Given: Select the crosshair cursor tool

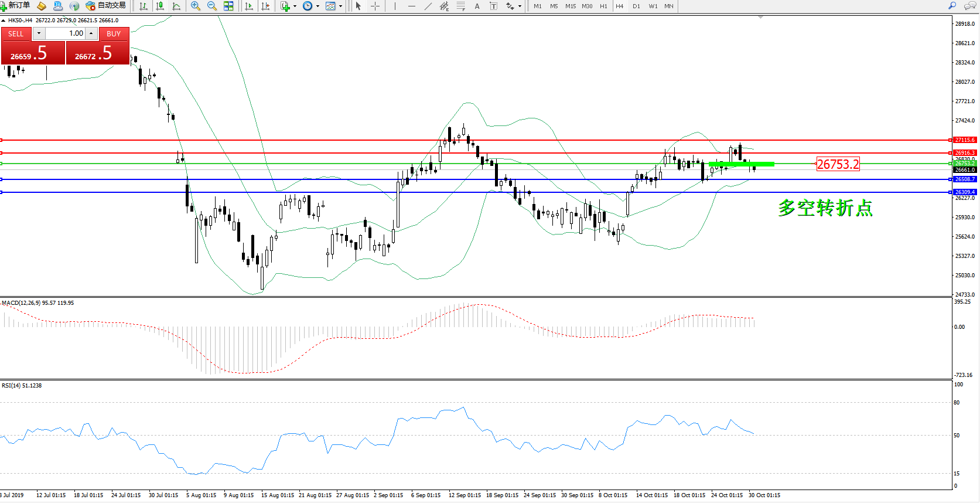Looking at the screenshot, I should point(375,6).
